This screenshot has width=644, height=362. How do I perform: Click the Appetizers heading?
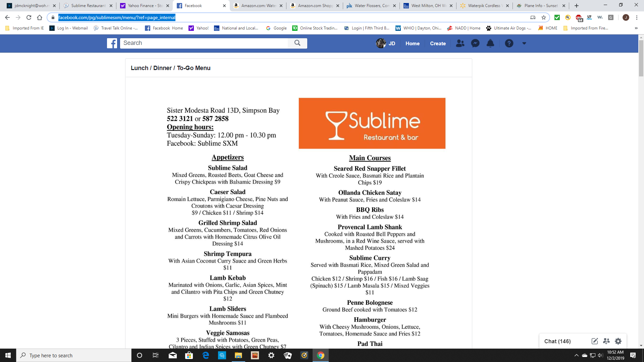click(x=227, y=157)
